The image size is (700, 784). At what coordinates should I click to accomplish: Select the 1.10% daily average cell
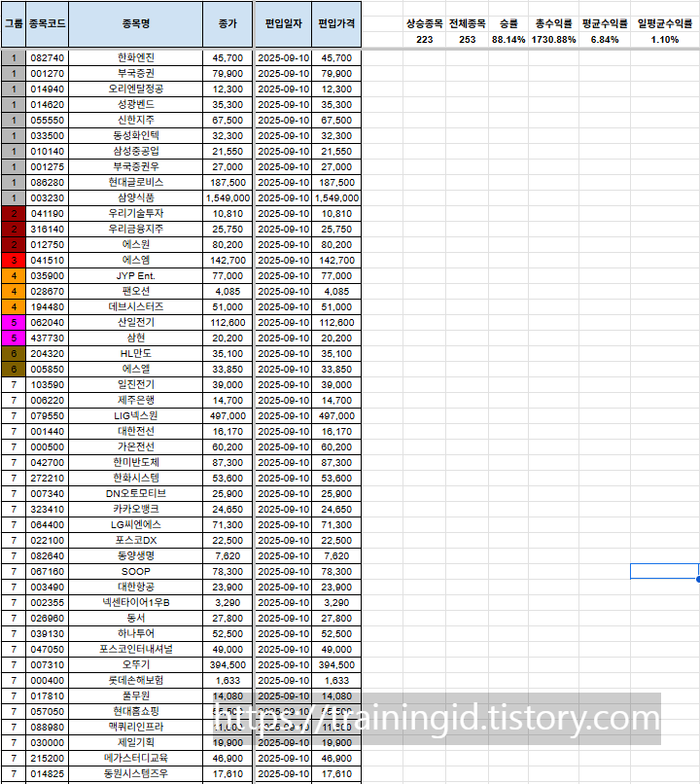coord(665,40)
